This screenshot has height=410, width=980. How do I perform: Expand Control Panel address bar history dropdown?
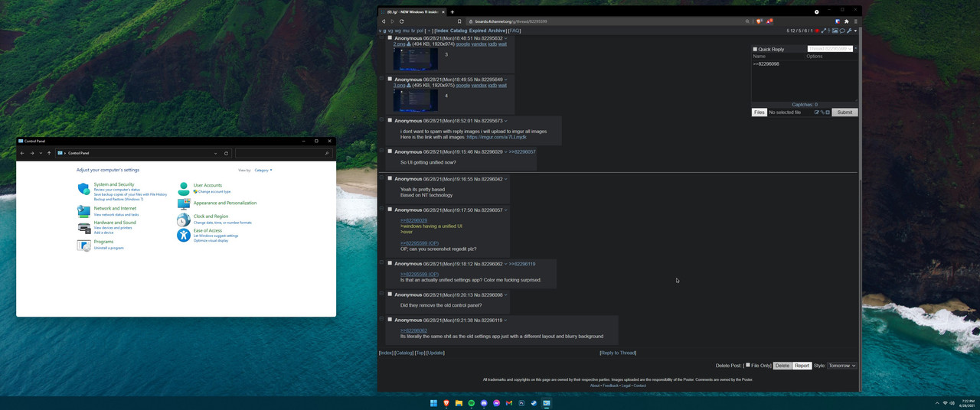[x=216, y=153]
